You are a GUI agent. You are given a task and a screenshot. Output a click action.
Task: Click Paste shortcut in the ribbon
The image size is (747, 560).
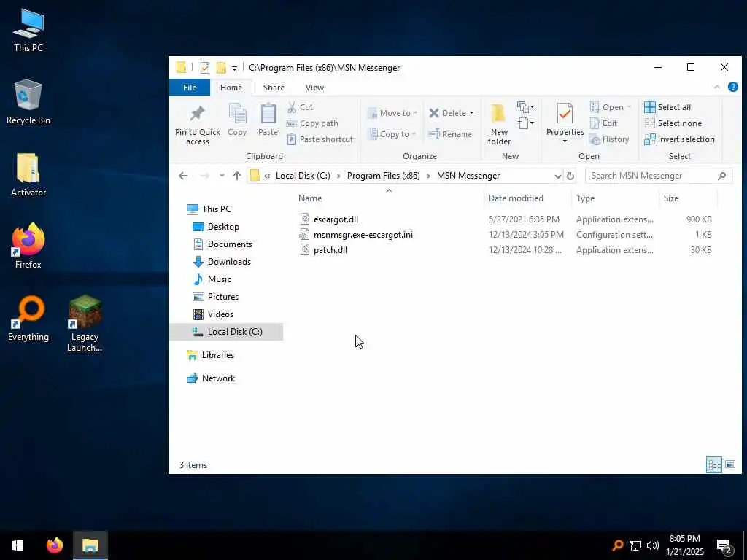(320, 139)
